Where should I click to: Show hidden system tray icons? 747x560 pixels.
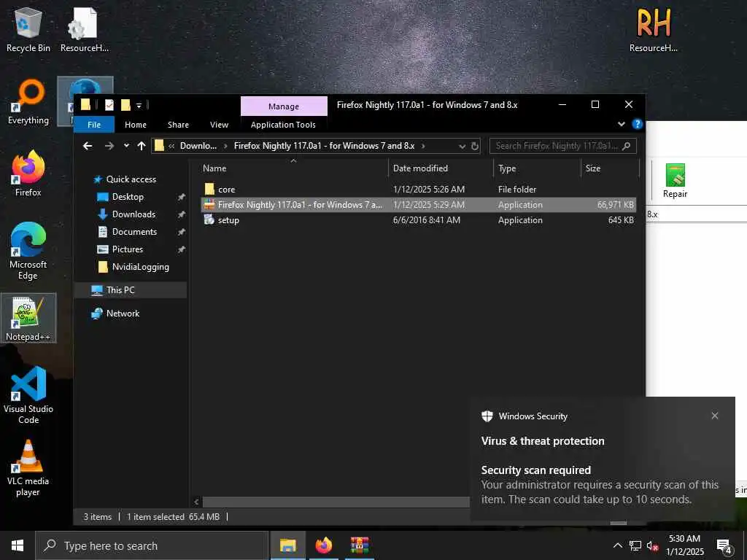click(617, 545)
